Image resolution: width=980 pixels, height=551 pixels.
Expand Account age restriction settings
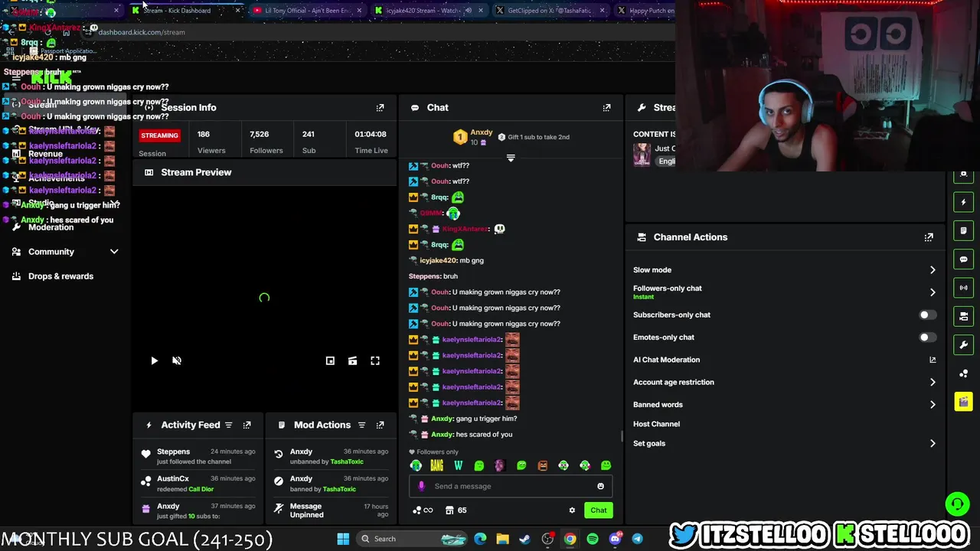932,382
